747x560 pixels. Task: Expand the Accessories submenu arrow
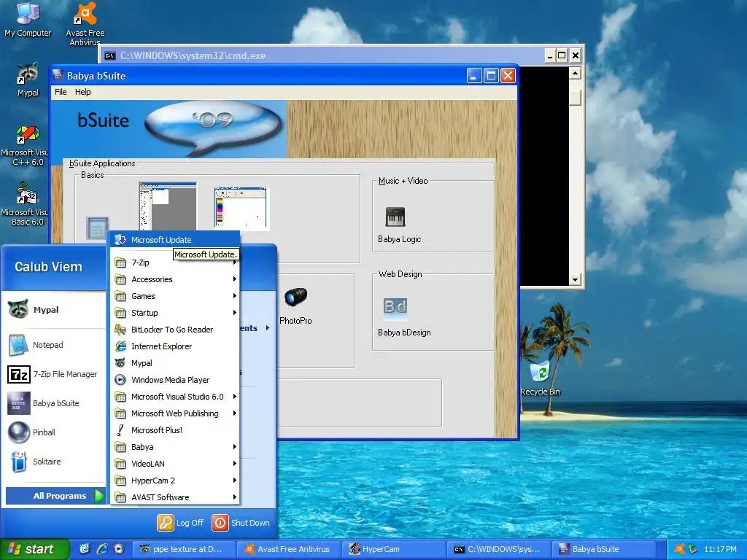click(x=235, y=279)
